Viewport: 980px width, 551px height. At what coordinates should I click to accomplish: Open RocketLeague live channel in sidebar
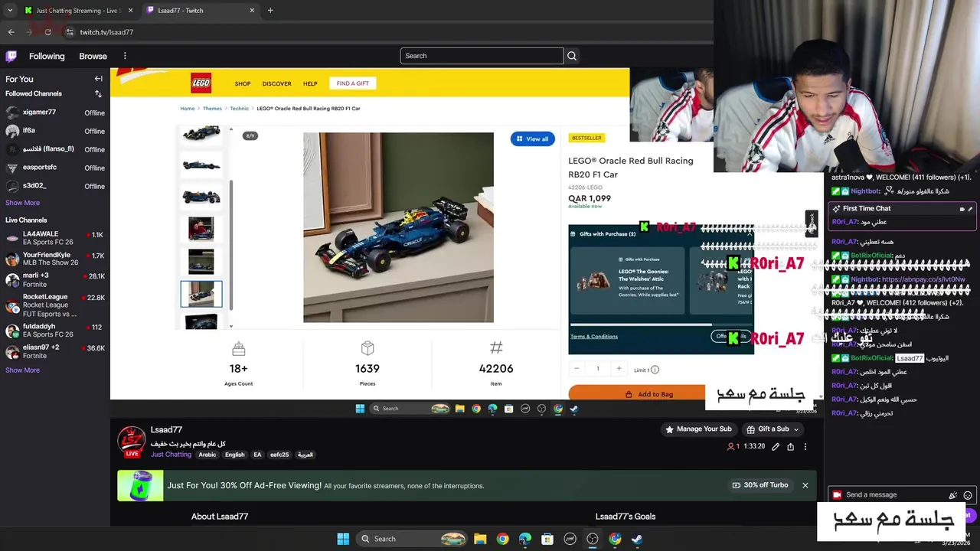point(54,305)
